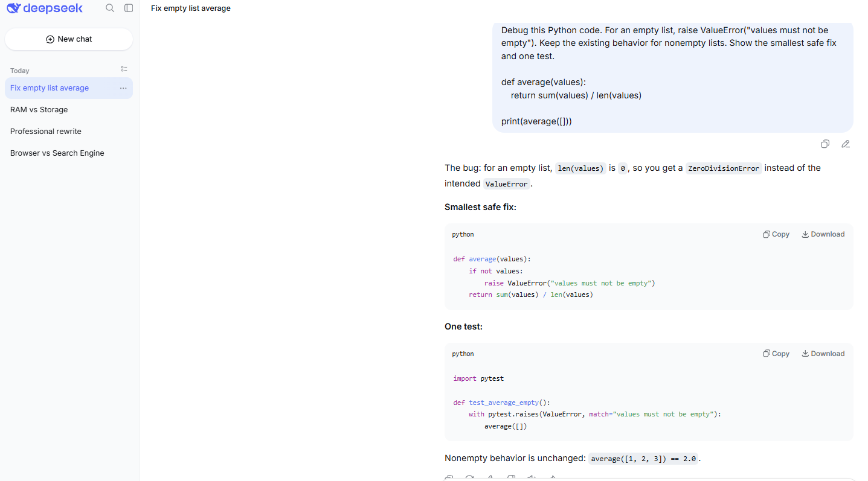This screenshot has width=868, height=481.
Task: Copy the average function code block
Action: [776, 234]
